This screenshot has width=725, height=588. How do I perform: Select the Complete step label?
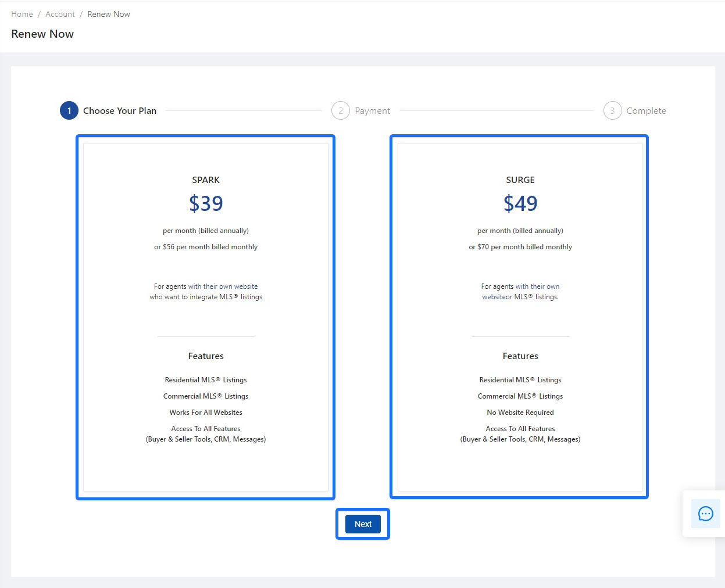tap(646, 110)
